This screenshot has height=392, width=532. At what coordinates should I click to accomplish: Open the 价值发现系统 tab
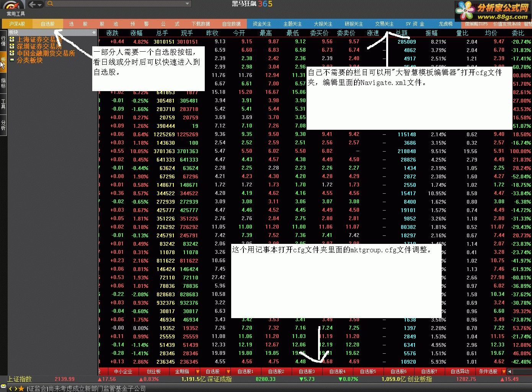coord(507,24)
